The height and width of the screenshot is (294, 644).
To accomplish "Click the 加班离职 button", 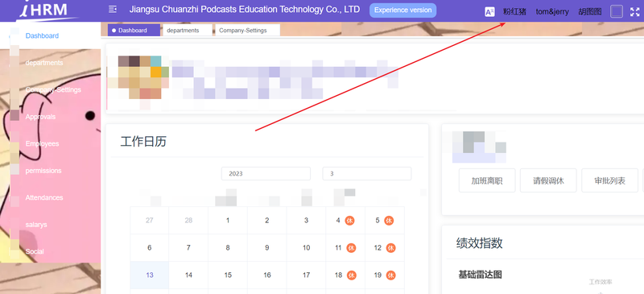I will 487,180.
